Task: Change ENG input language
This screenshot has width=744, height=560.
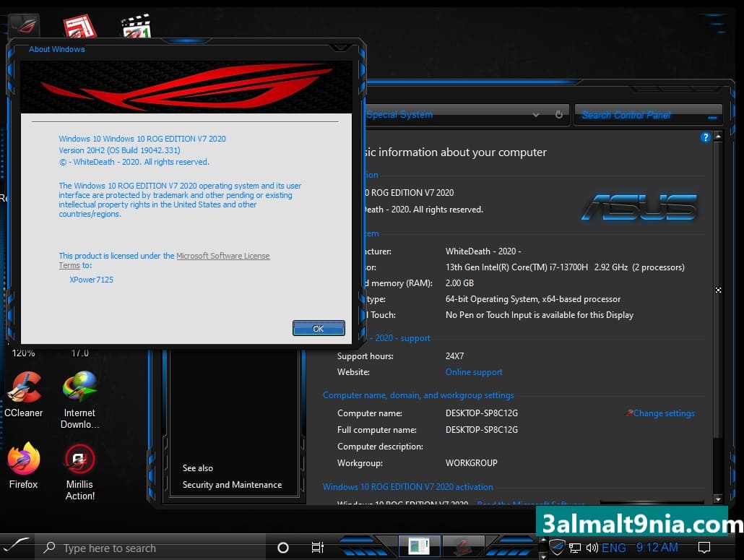Action: [x=613, y=548]
